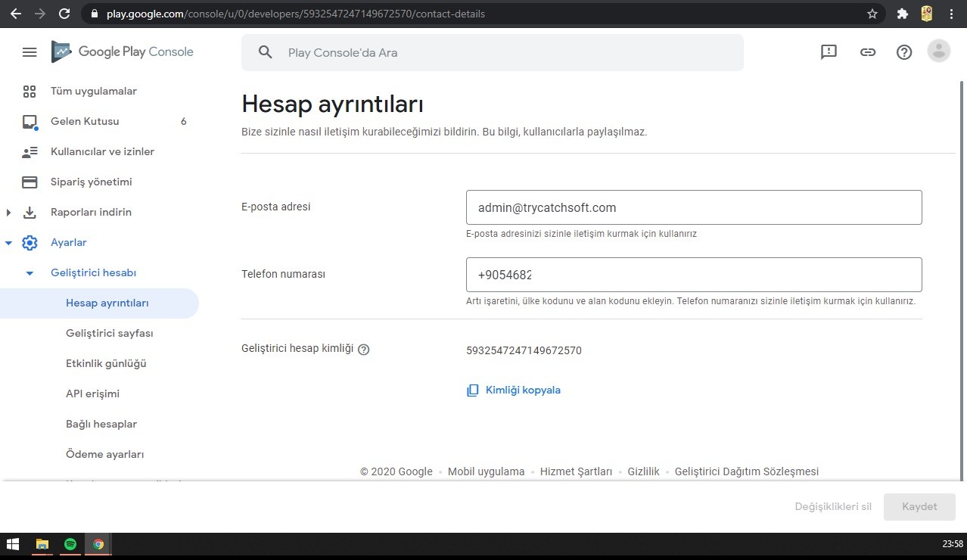The width and height of the screenshot is (967, 560).
Task: Select Tüm uygulamalar in sidebar
Action: point(94,92)
